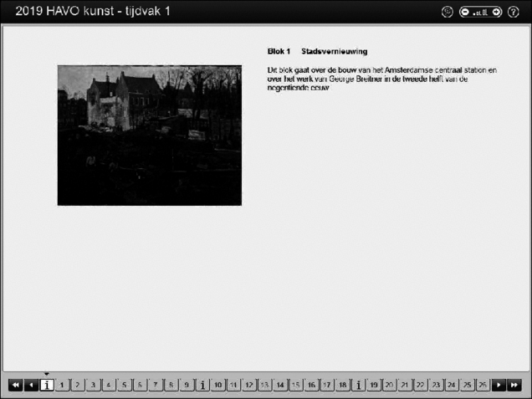Go to question 15
The width and height of the screenshot is (532, 399).
tap(296, 385)
